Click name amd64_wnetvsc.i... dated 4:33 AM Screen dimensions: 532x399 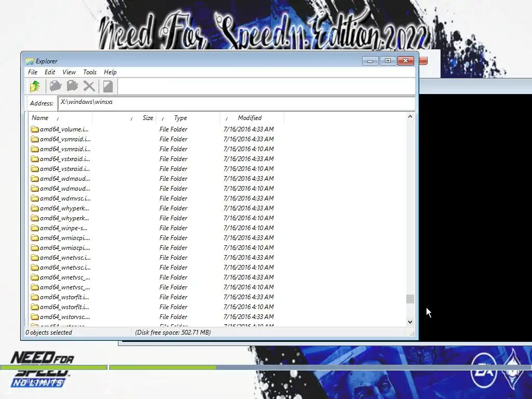coord(65,258)
